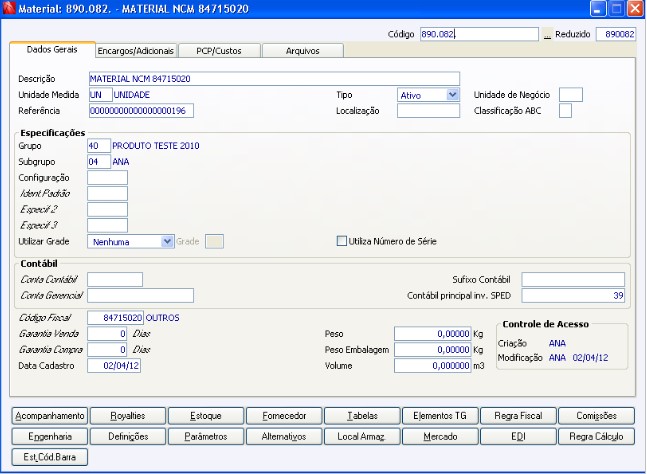Click the Engenharia button
Viewport: 647px width, 474px height.
point(49,436)
